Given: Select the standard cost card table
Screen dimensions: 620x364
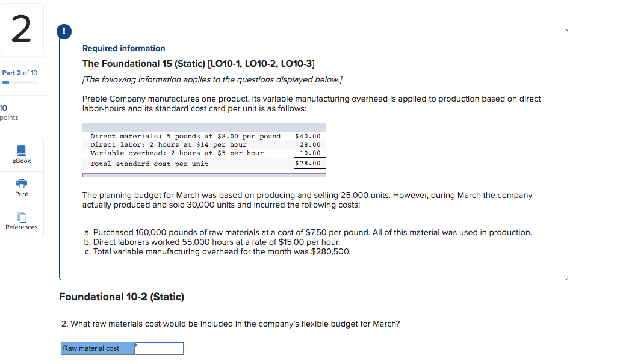Looking at the screenshot, I should (203, 149).
